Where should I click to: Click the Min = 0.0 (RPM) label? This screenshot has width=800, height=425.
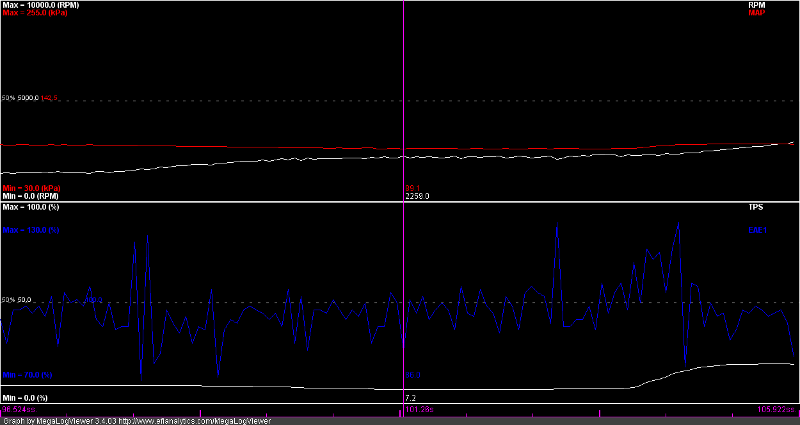(x=34, y=196)
